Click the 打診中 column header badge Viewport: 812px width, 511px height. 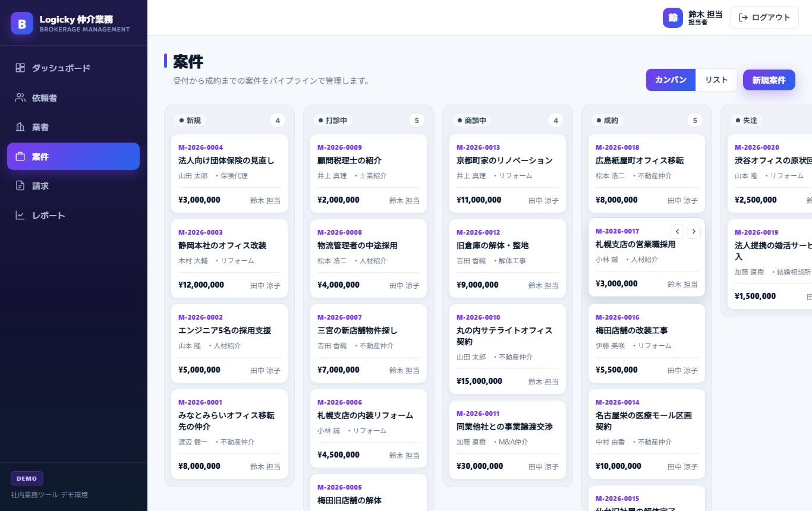pyautogui.click(x=333, y=121)
